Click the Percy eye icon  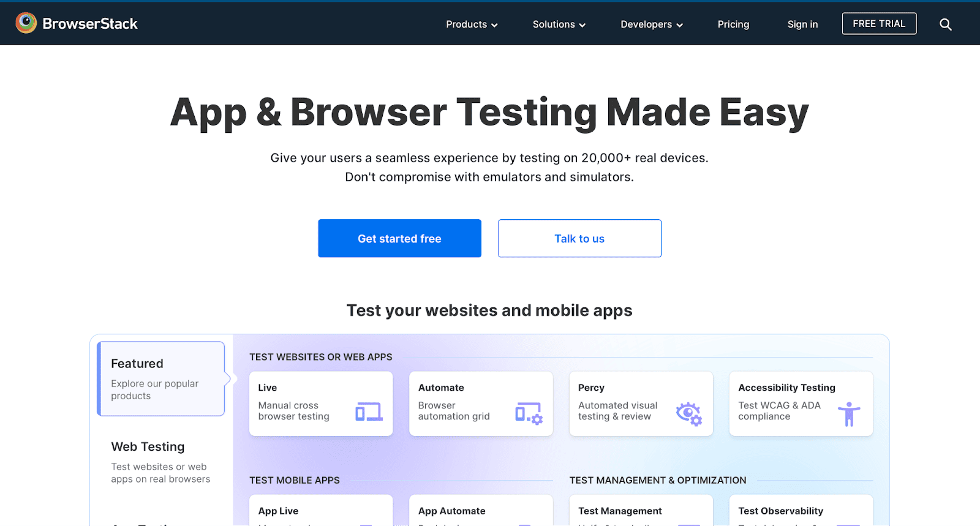click(x=689, y=414)
